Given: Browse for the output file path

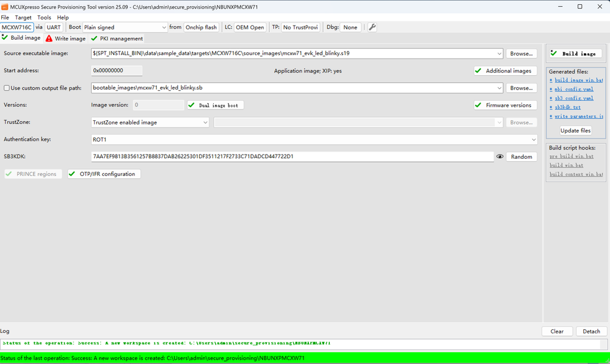Looking at the screenshot, I should 521,88.
